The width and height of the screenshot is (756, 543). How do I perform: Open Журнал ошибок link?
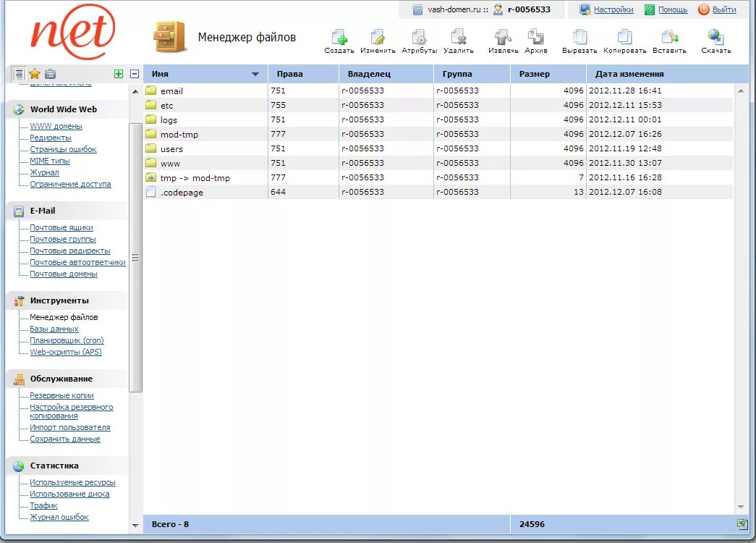(x=59, y=517)
